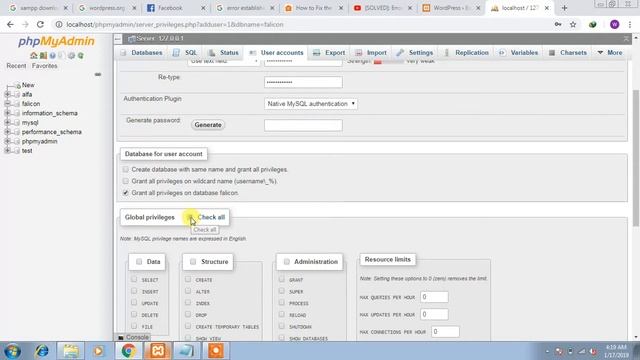640x360 pixels.
Task: Open the Import tab
Action: [x=371, y=53]
